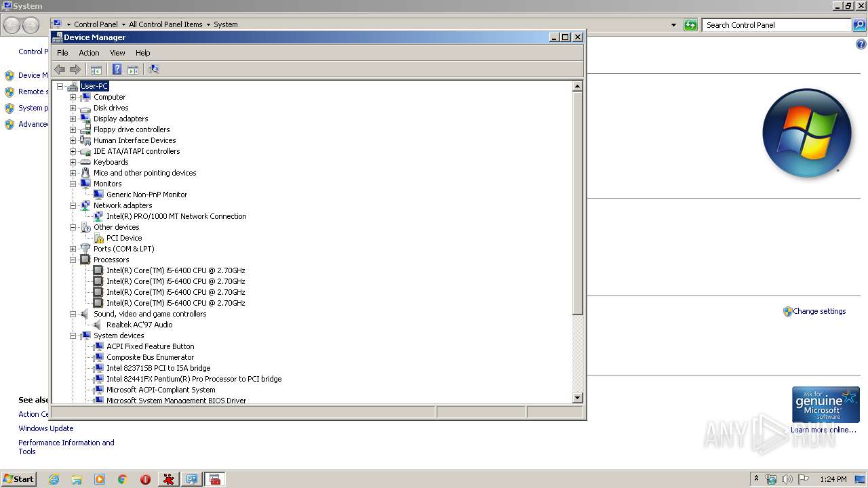Click the System breadcrumb in address bar
The width and height of the screenshot is (868, 488).
(225, 24)
